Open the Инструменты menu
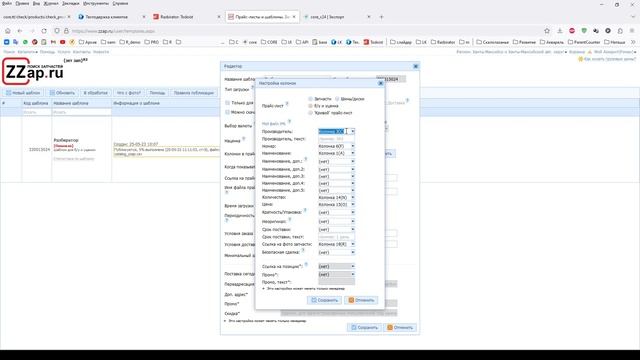The height and width of the screenshot is (360, 640). (96, 3)
